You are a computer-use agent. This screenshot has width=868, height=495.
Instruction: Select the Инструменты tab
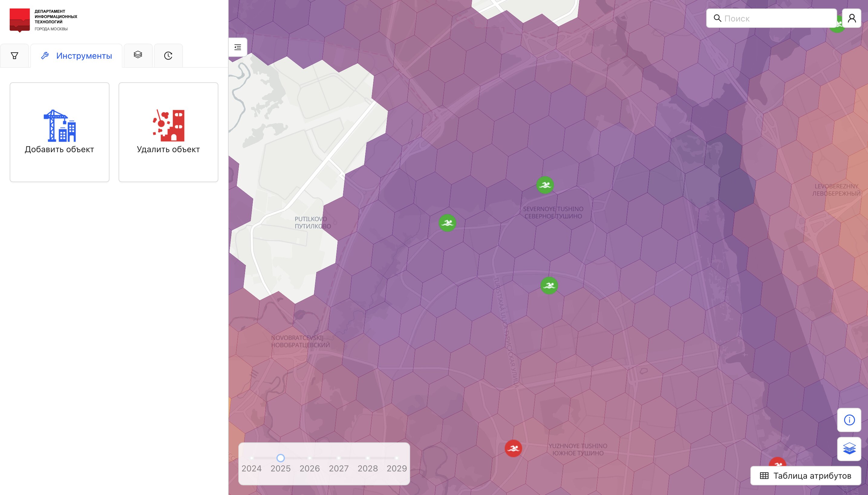77,56
